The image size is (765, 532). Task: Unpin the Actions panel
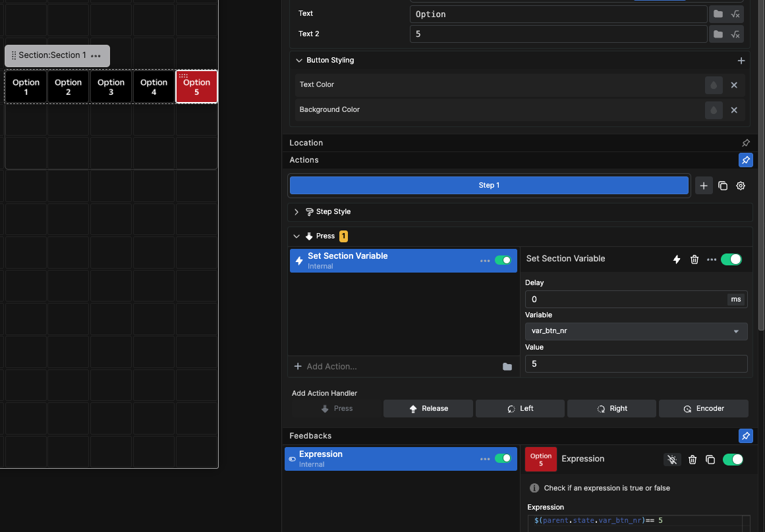pos(745,160)
